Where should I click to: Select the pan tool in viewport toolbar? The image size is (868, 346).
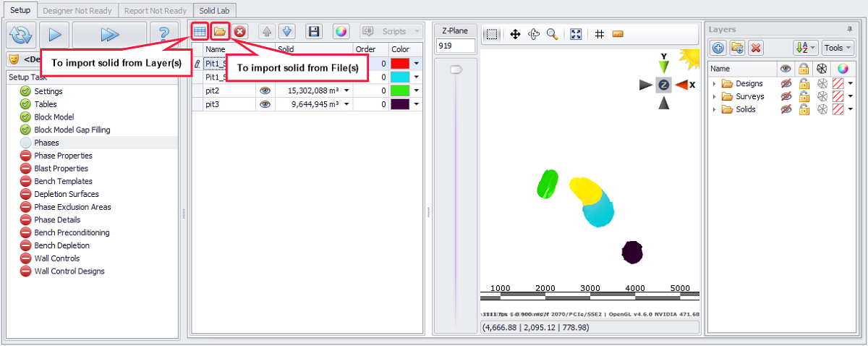516,34
